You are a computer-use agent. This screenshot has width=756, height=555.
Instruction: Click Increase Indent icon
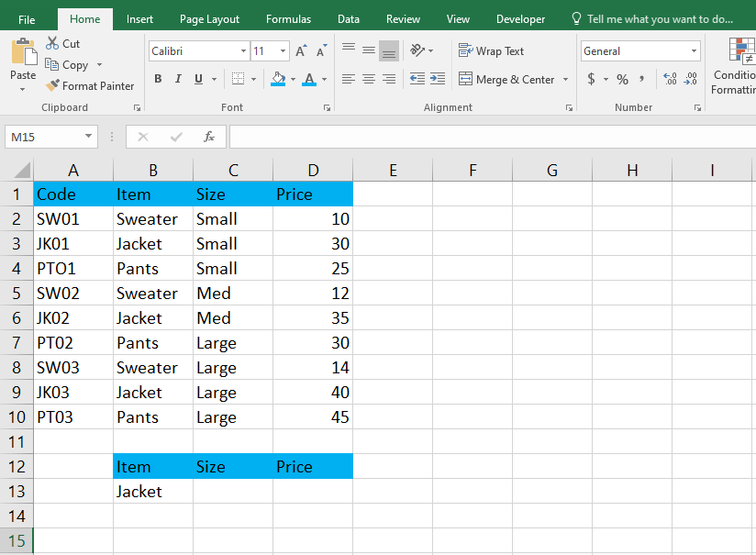438,79
